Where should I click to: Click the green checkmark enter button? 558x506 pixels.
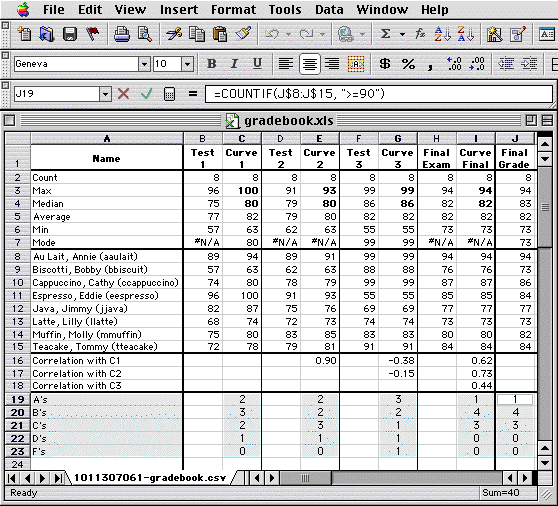(x=146, y=94)
